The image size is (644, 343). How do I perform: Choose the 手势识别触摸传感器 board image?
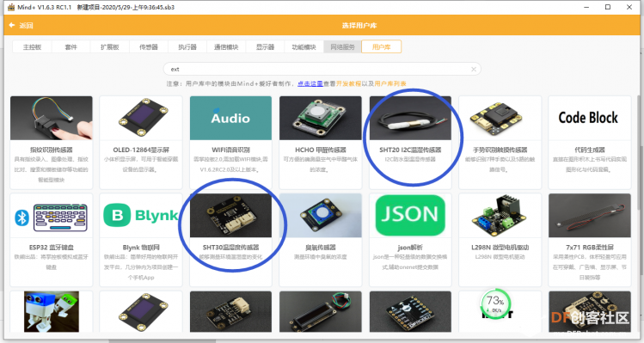[500, 119]
